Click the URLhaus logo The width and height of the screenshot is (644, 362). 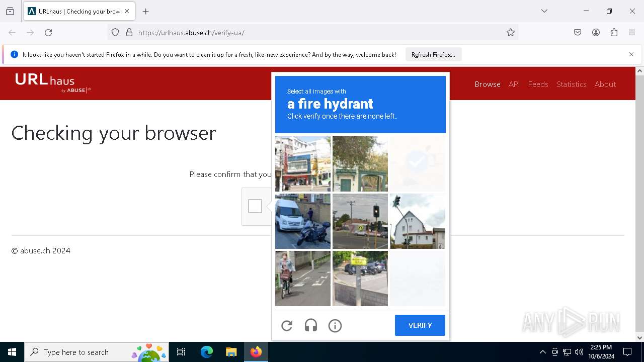pos(53,83)
